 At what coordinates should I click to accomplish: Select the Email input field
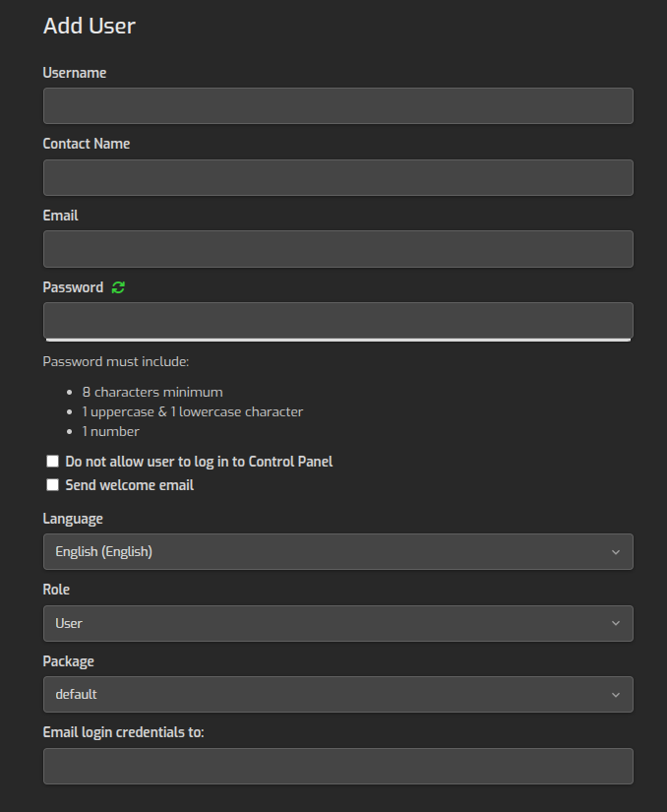tap(337, 249)
